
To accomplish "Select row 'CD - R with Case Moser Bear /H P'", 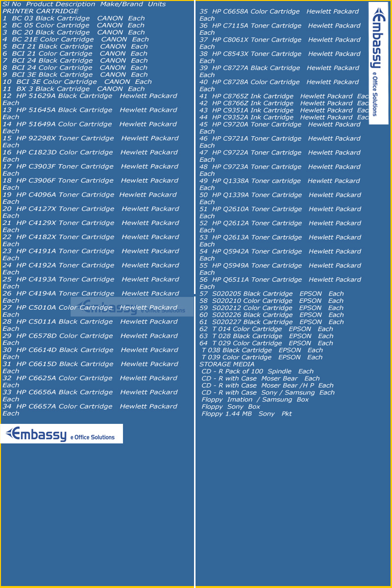I will click(268, 386).
